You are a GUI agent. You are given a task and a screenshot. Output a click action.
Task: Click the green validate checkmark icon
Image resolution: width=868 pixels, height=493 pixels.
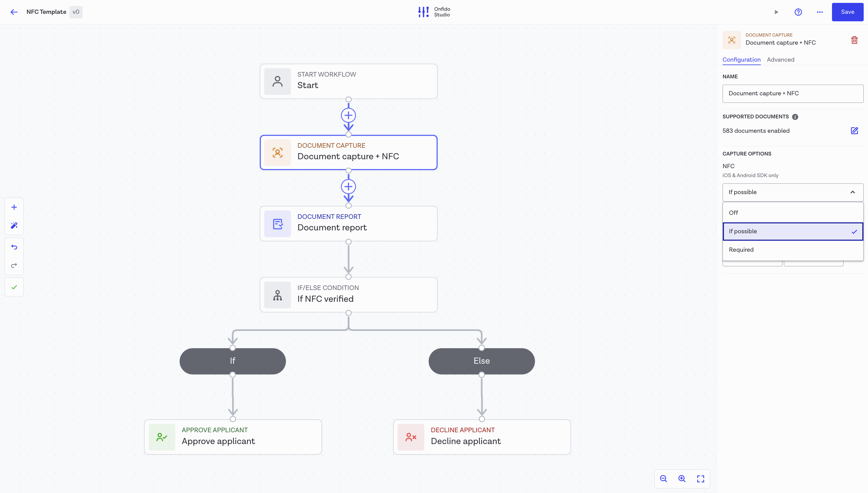point(14,287)
